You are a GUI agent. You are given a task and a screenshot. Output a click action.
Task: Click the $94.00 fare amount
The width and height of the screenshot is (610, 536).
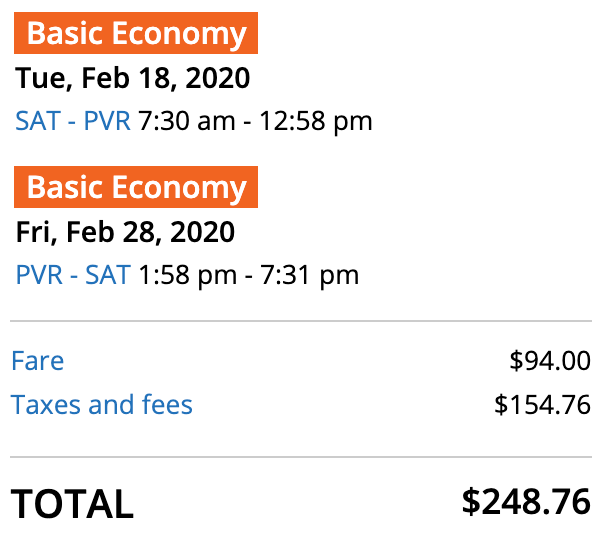pyautogui.click(x=549, y=361)
